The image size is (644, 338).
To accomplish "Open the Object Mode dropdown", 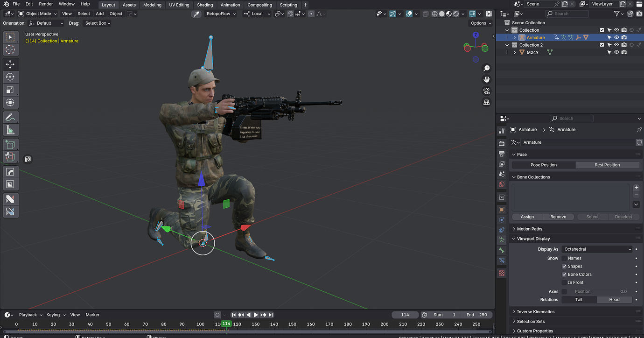I will click(37, 14).
